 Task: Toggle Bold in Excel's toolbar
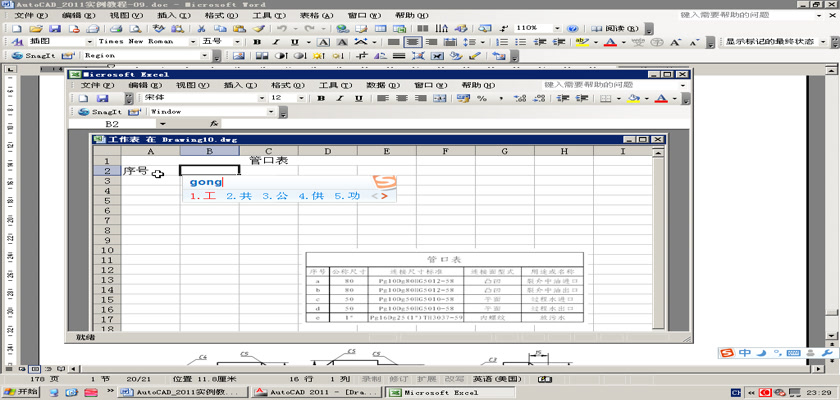click(321, 99)
